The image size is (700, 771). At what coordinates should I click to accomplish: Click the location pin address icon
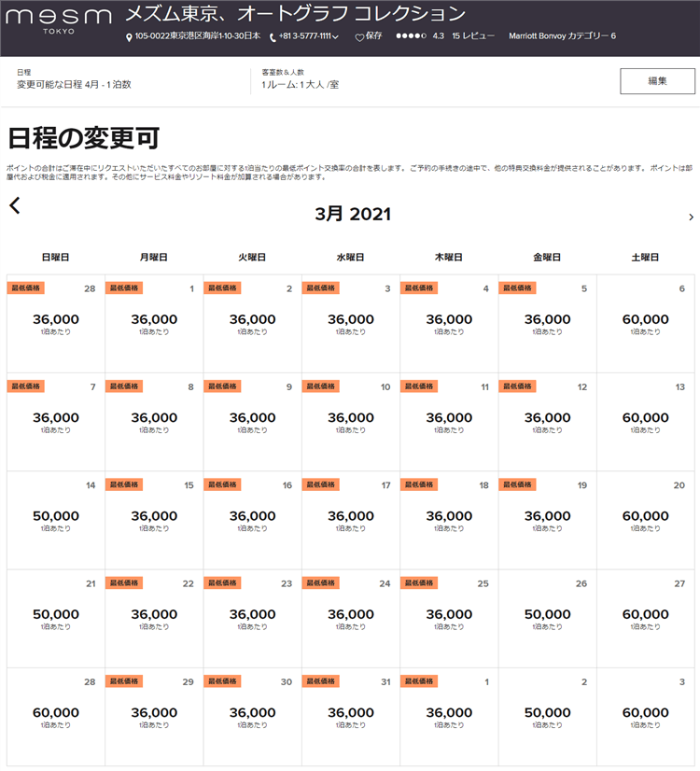pyautogui.click(x=130, y=37)
